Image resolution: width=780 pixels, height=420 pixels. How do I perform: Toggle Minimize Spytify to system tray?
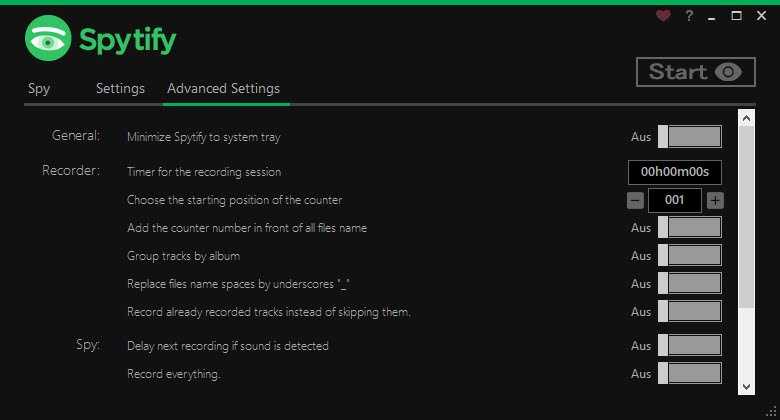[690, 137]
